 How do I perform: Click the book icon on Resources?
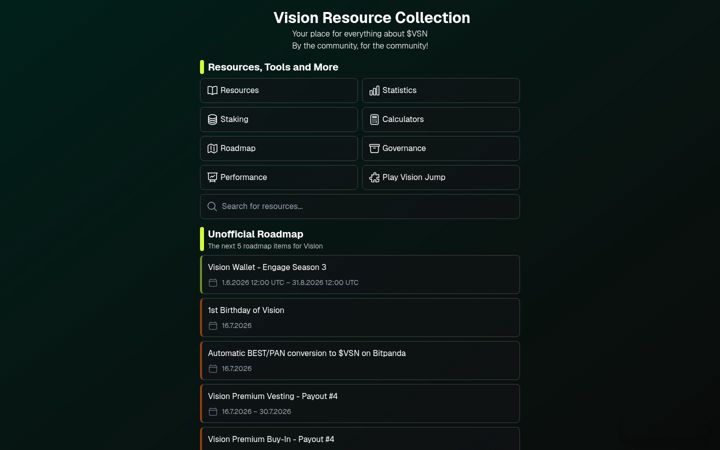(212, 90)
